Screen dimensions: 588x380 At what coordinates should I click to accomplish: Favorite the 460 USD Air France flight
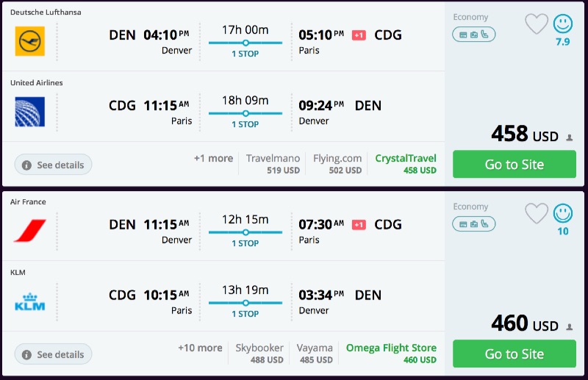(x=537, y=214)
